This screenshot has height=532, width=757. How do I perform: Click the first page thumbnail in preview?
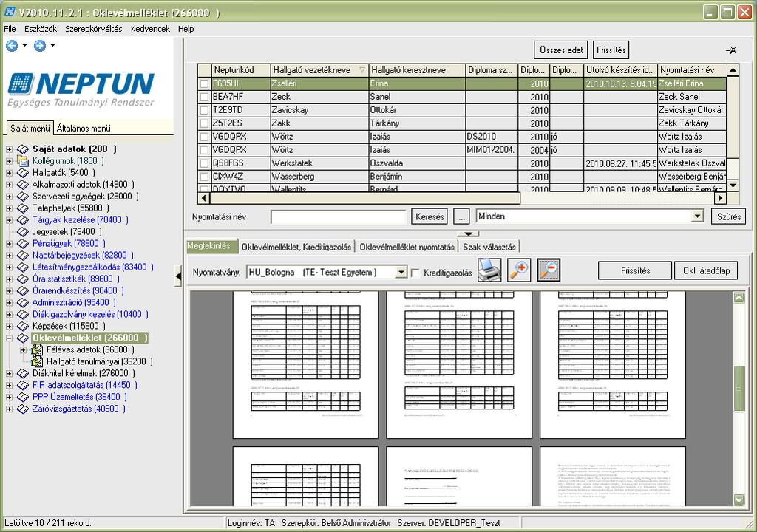click(305, 364)
